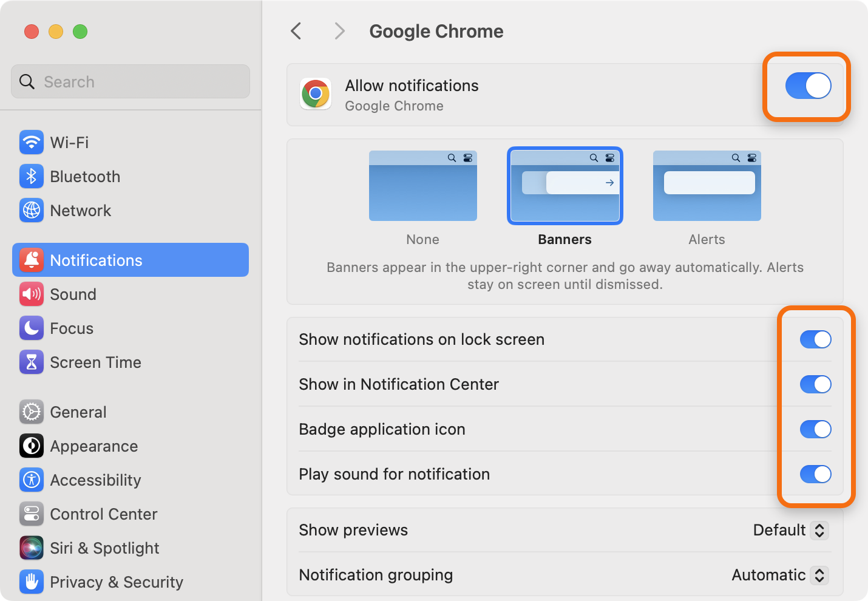The width and height of the screenshot is (868, 601).
Task: Click the Network globe icon
Action: point(32,211)
